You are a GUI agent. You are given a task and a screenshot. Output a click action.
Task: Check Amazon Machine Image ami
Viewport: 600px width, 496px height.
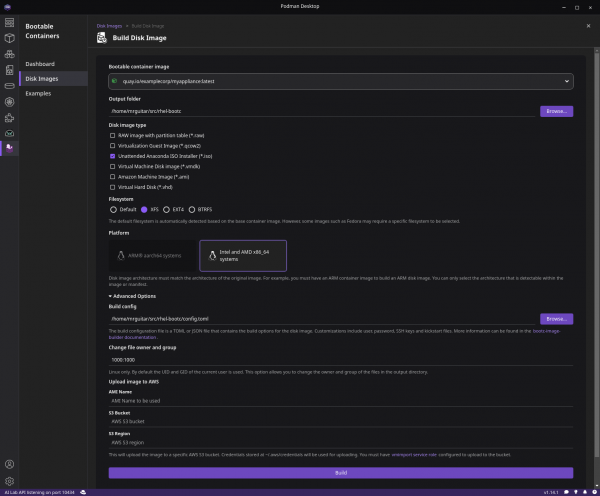[x=112, y=177]
